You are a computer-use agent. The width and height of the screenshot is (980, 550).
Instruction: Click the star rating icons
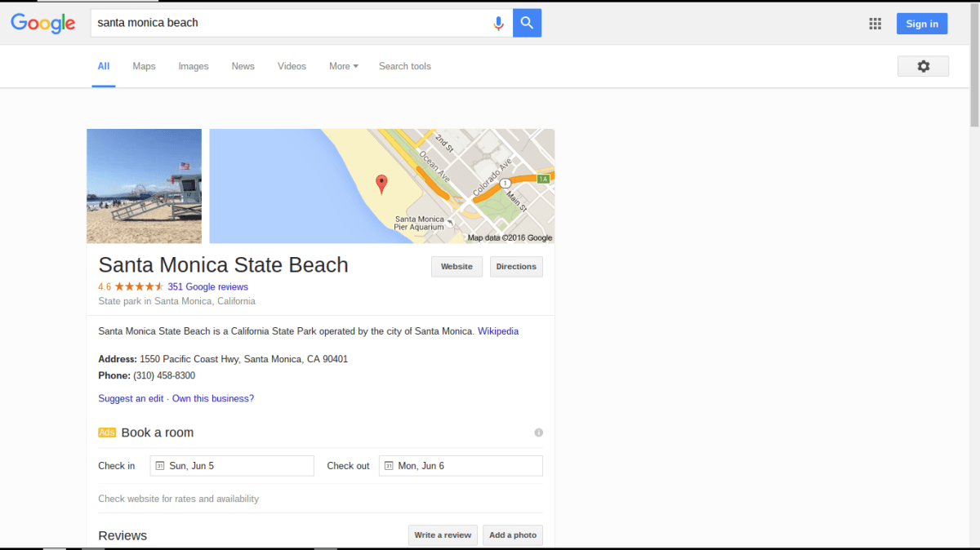click(x=139, y=286)
